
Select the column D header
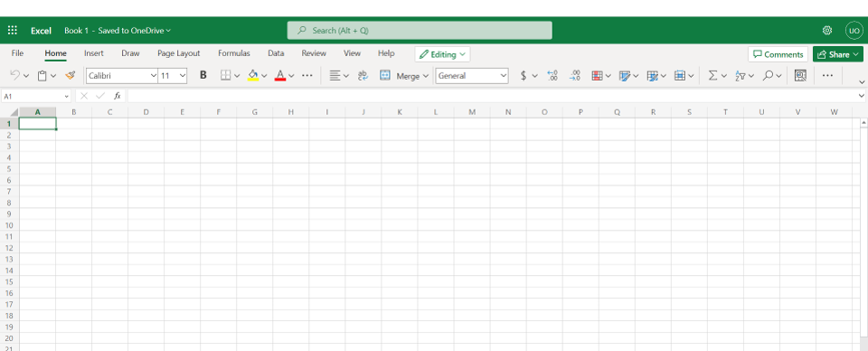pos(146,112)
